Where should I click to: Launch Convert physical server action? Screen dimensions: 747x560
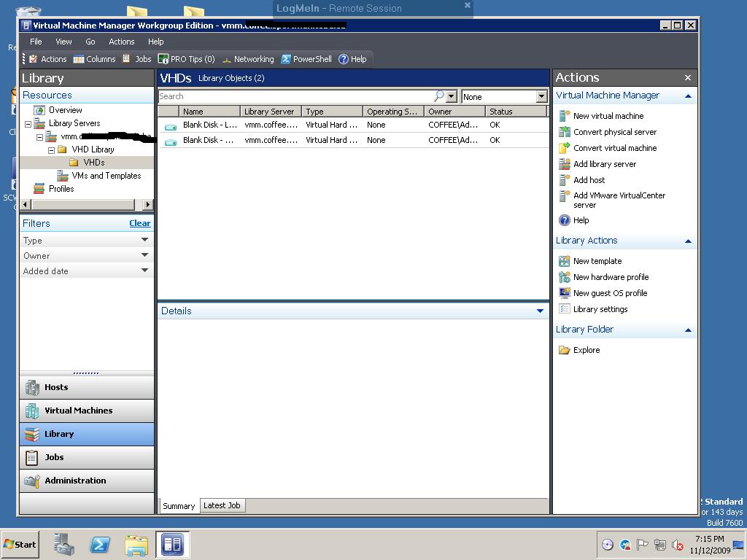coord(613,132)
